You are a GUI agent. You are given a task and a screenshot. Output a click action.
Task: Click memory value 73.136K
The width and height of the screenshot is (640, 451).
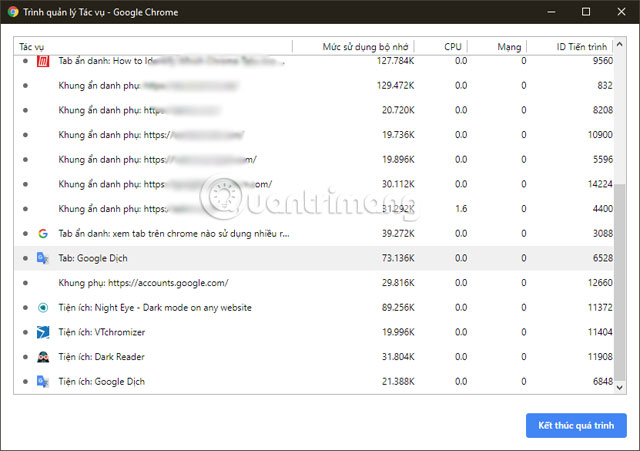[x=398, y=258]
